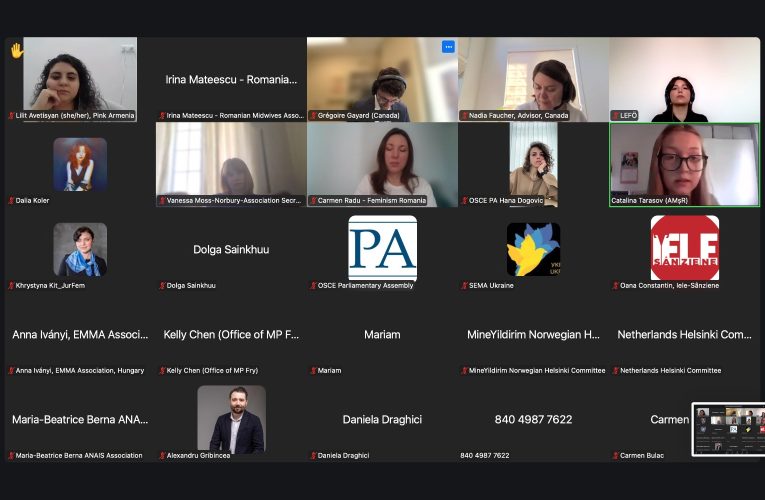Select active speaker Catalina Tarasov's video tile
Image resolution: width=765 pixels, height=500 pixels.
pyautogui.click(x=684, y=165)
